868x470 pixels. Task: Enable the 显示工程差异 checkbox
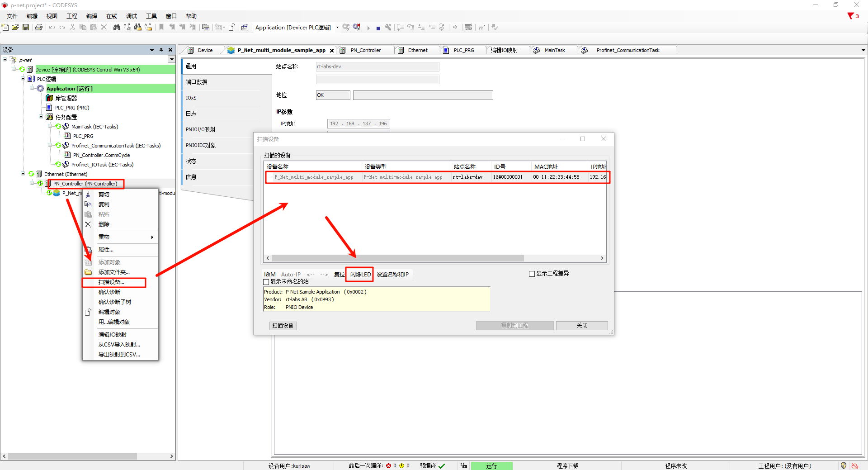pyautogui.click(x=532, y=274)
